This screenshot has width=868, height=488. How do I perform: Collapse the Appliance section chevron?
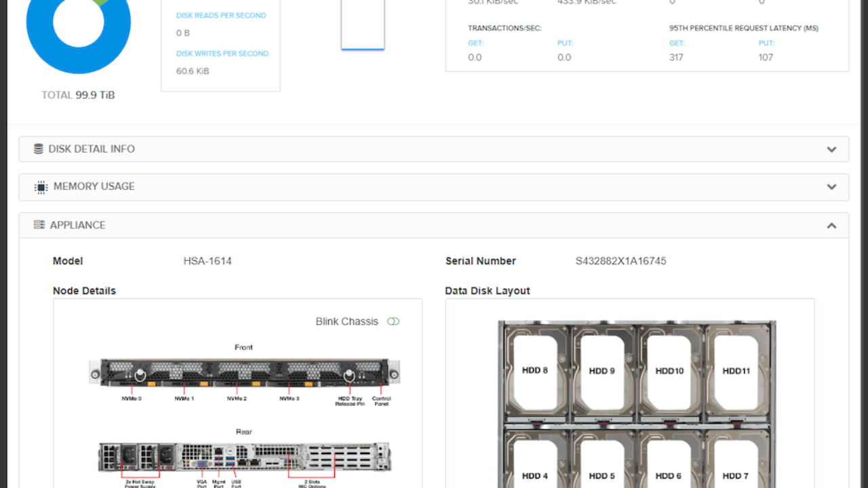(831, 226)
